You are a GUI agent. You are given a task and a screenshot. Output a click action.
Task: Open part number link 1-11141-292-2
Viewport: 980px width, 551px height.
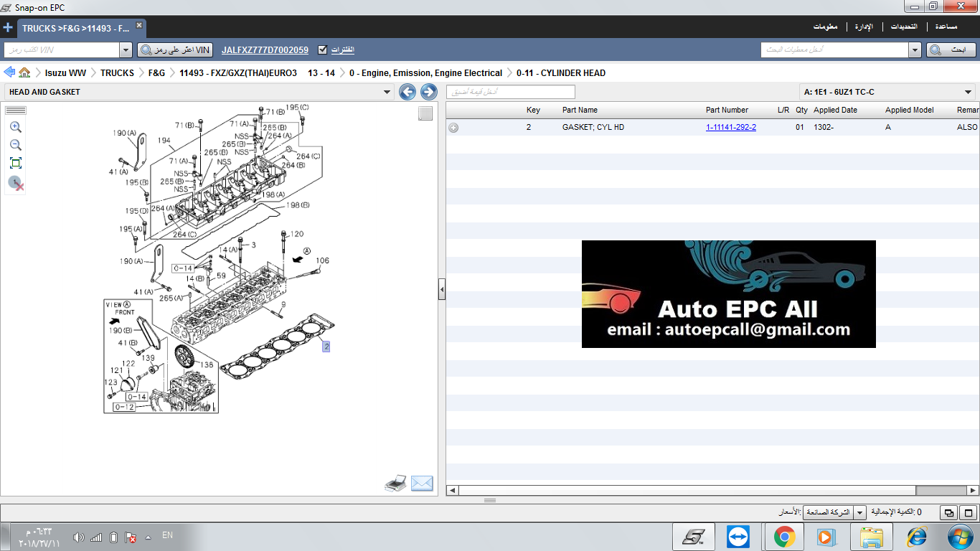point(731,127)
